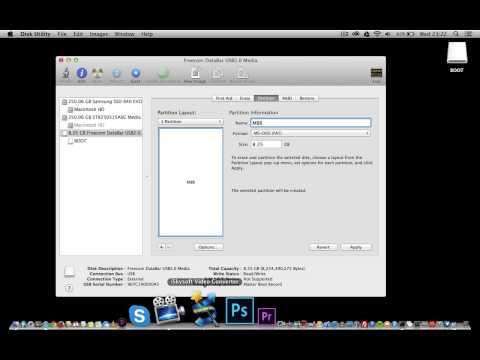
Task: Select the 8.21 GB Freecom DataBar disk
Action: click(102, 133)
